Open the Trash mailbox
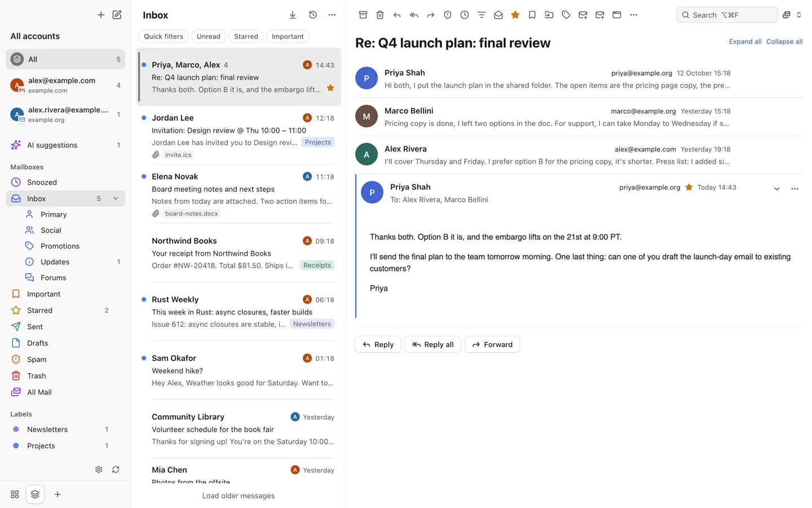Viewport: 812px width, 508px height. click(65, 376)
